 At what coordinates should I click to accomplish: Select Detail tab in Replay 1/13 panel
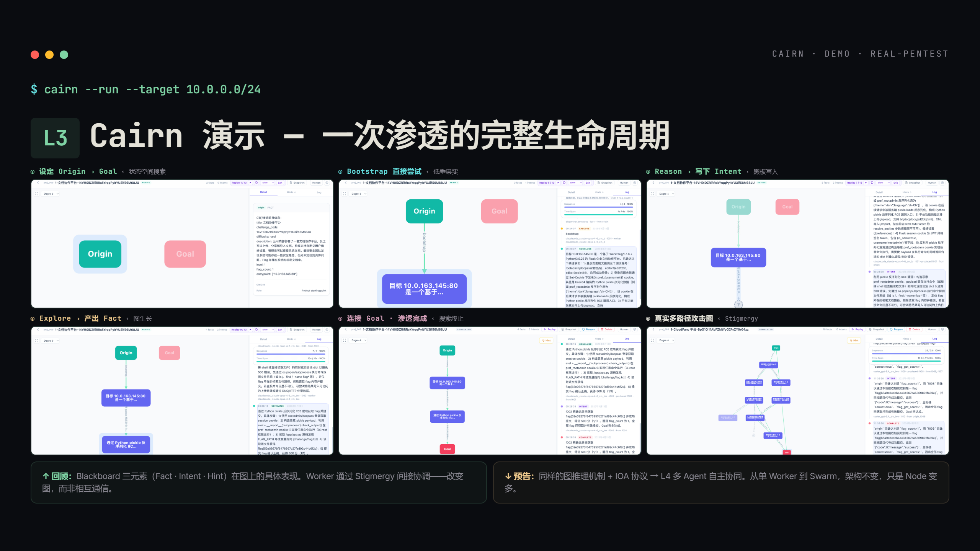264,192
